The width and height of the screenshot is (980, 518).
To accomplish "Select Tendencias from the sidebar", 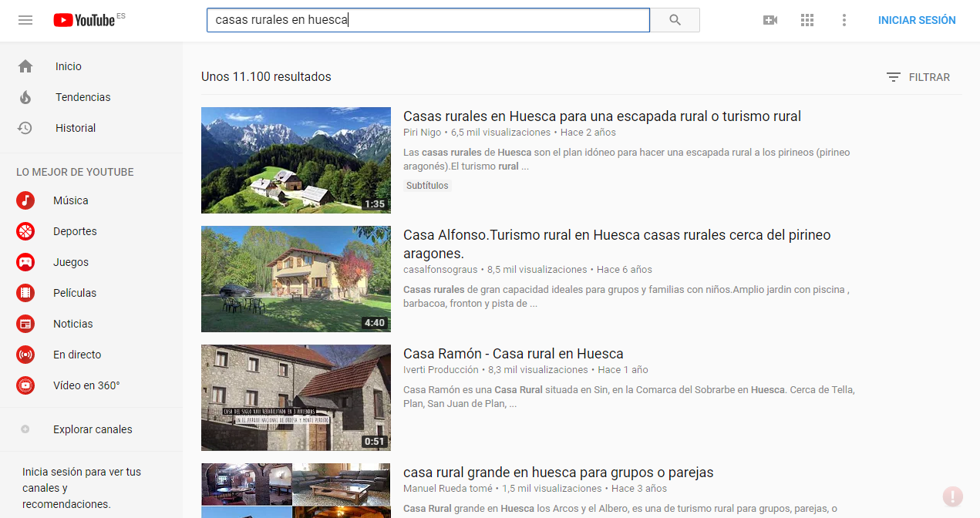I will click(82, 97).
